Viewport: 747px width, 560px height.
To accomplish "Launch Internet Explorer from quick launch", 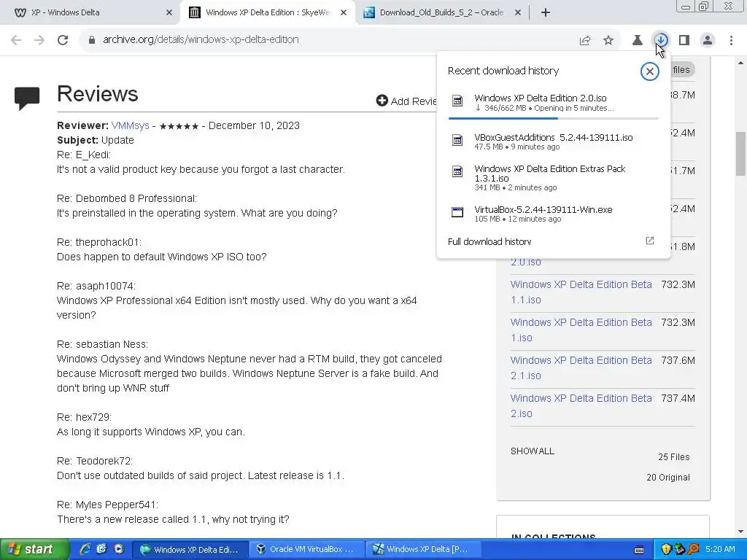I will (x=85, y=549).
